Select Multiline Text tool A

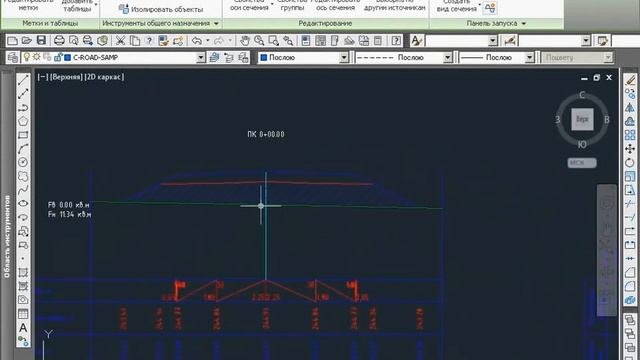click(23, 327)
